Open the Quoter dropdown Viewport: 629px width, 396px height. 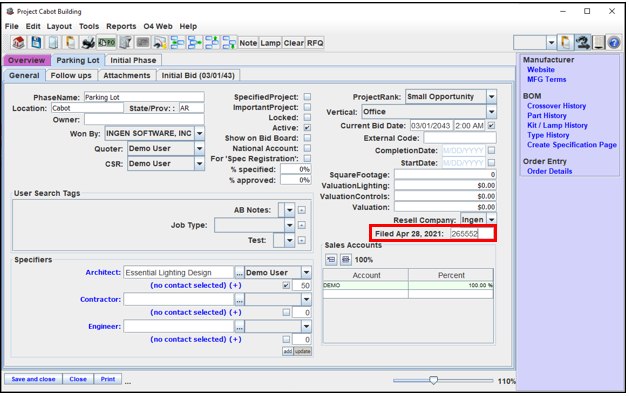199,148
